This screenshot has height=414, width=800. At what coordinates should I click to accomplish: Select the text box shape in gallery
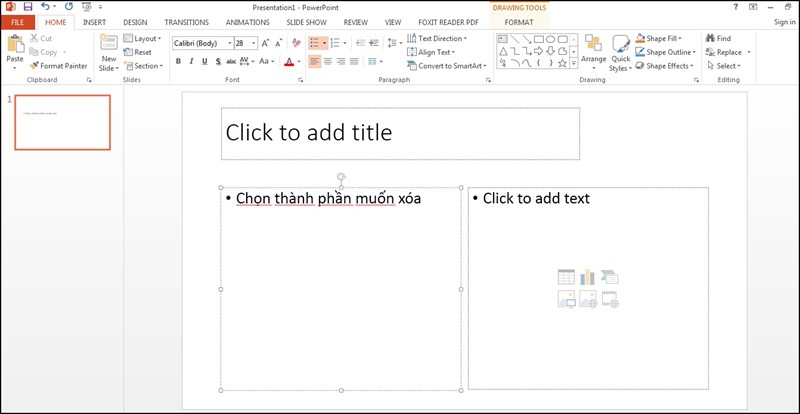pos(503,39)
